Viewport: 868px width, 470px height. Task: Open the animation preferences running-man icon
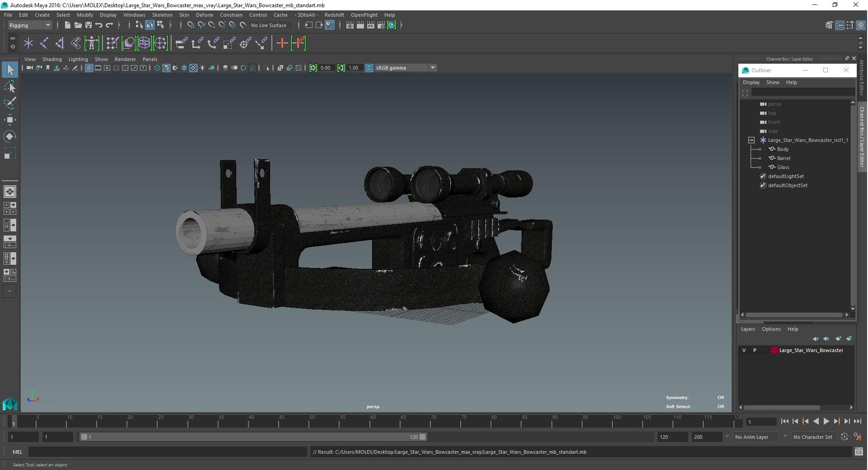(858, 437)
